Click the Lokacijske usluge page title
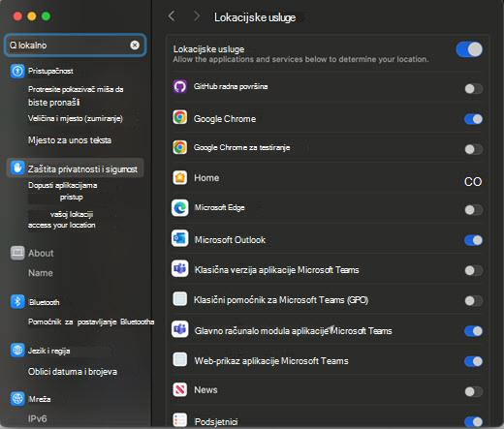Image resolution: width=504 pixels, height=429 pixels. click(x=255, y=17)
